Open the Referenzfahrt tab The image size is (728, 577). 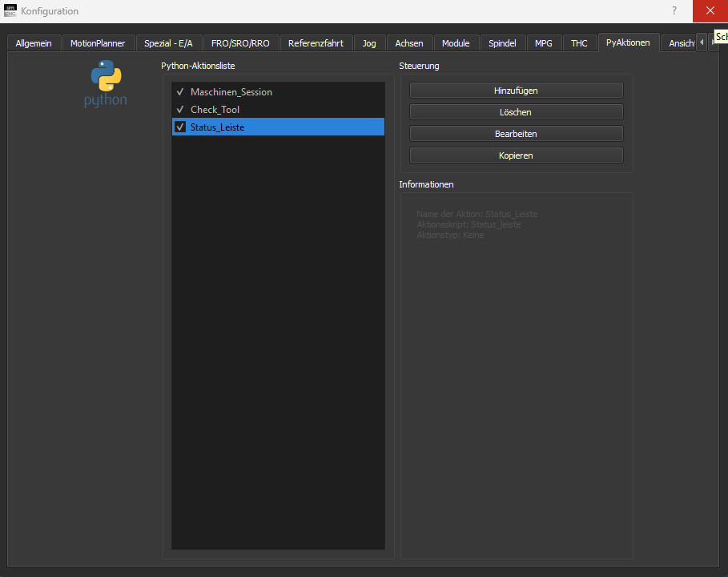[x=316, y=43]
